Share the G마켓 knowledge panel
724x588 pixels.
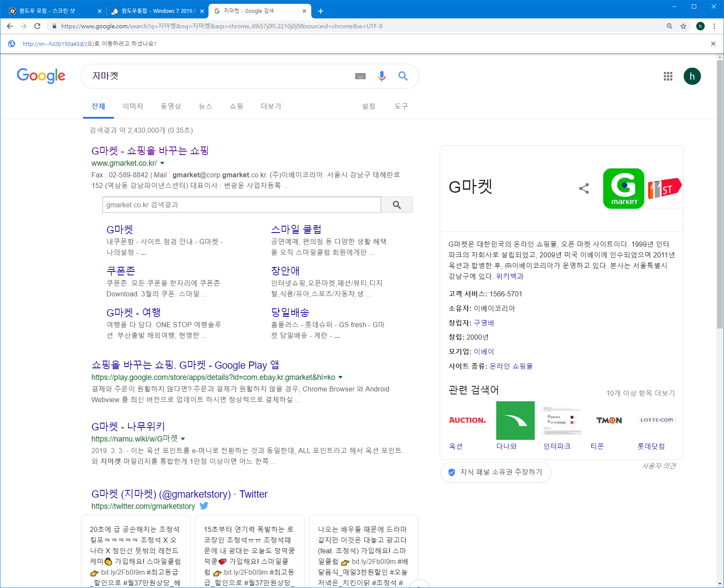click(584, 188)
